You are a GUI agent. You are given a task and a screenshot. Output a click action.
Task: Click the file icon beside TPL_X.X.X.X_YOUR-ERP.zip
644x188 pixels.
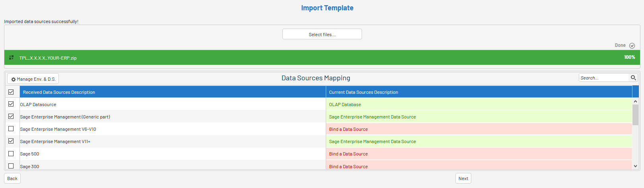click(x=12, y=58)
